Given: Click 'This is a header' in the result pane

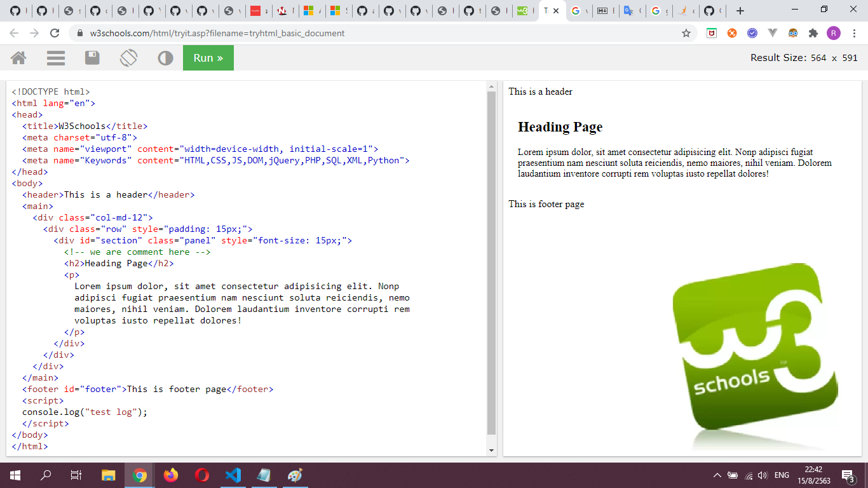Looking at the screenshot, I should point(540,91).
